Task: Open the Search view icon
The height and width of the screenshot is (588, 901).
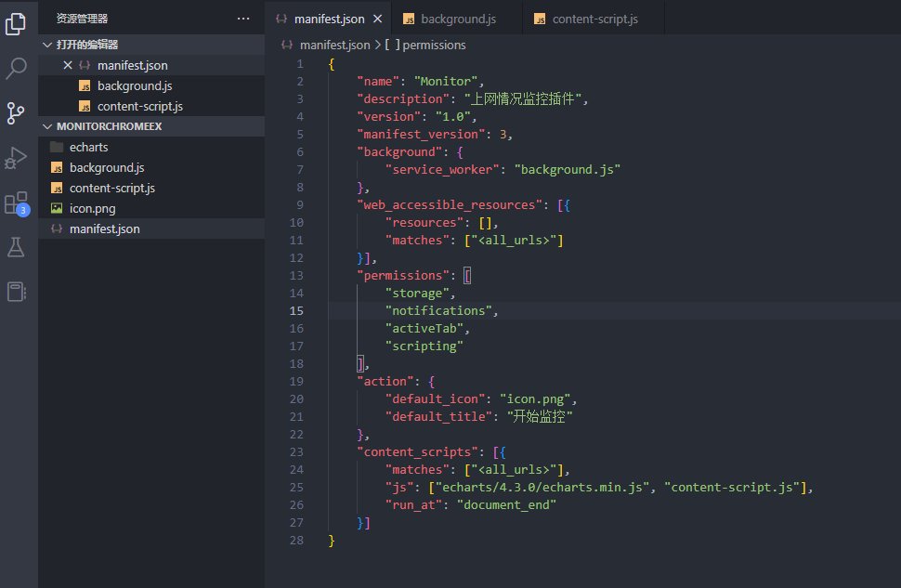Action: click(x=16, y=68)
